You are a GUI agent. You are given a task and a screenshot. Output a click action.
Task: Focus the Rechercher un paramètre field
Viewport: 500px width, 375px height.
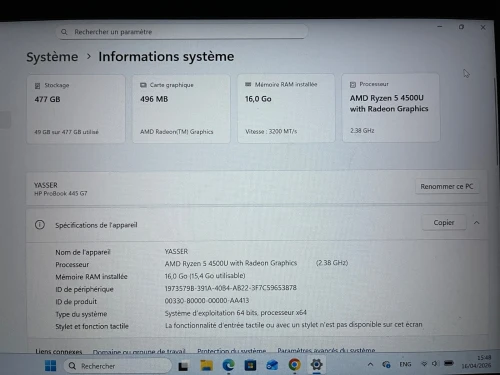(x=182, y=32)
